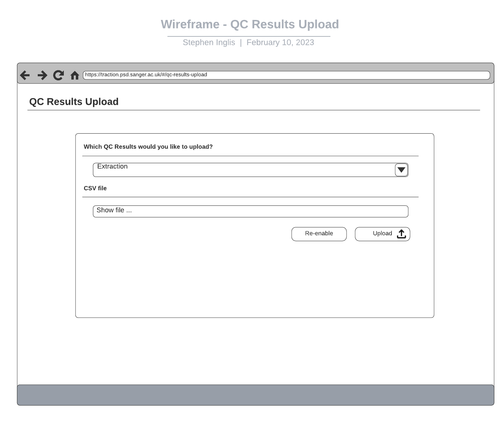
Task: Click the browser back arrow icon
Action: pos(24,75)
